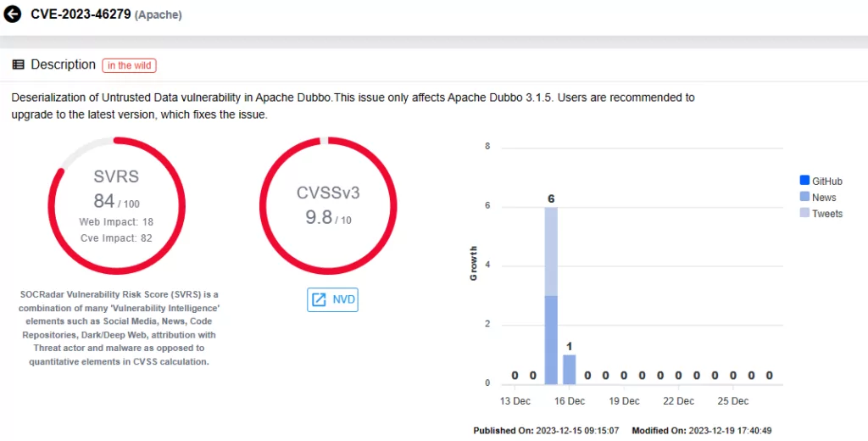Toggle News series in chart legend
Screen dimensions: 868x441
click(818, 198)
